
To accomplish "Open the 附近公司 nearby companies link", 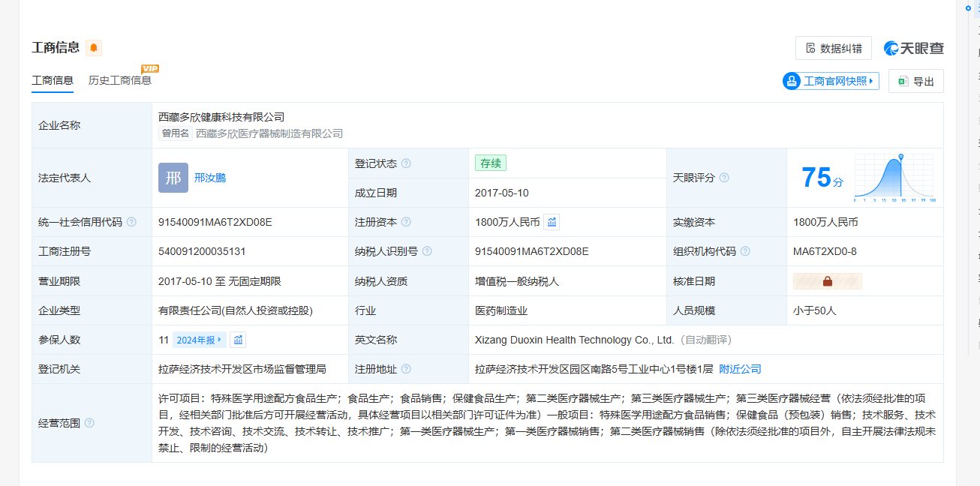I will click(x=740, y=369).
